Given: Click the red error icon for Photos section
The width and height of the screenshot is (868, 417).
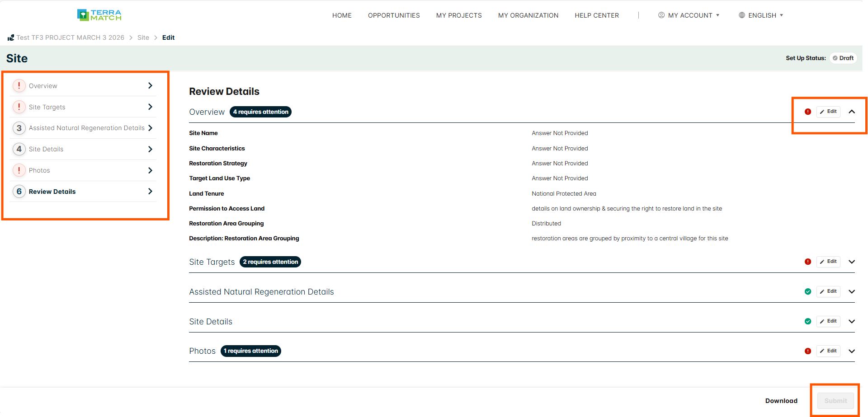Looking at the screenshot, I should point(808,351).
